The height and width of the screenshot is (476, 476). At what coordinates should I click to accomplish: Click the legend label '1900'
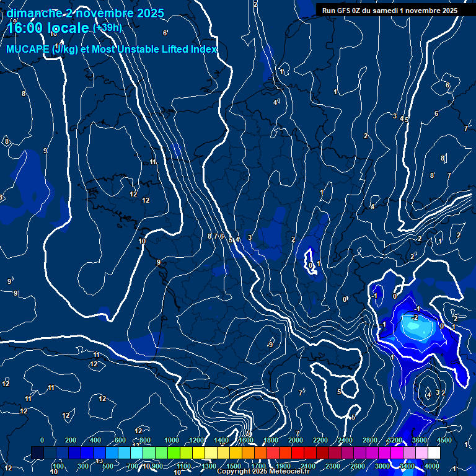(x=283, y=466)
